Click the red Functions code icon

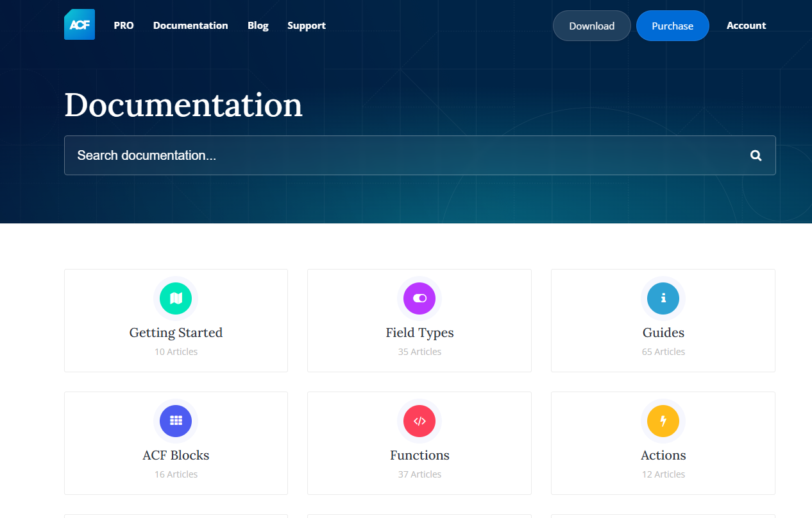419,421
